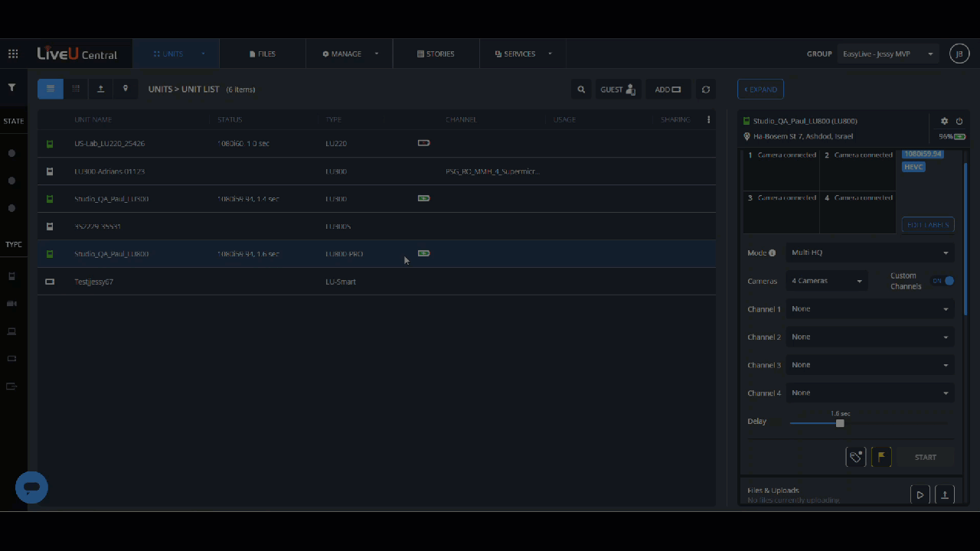Sort by Status column header

tap(230, 119)
